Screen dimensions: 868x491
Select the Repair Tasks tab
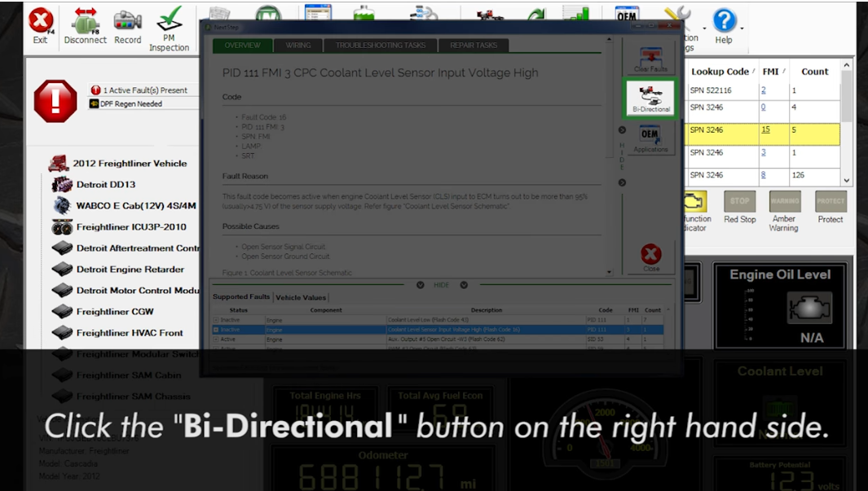click(x=474, y=46)
